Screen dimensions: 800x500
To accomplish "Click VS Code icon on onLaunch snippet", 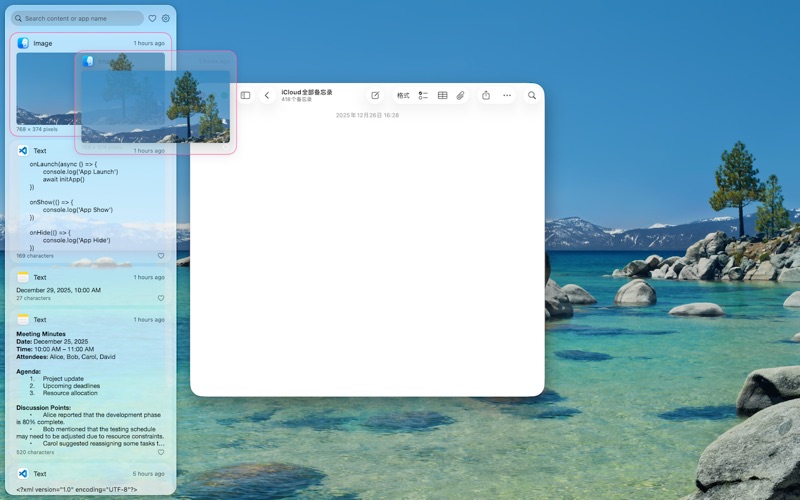I will pyautogui.click(x=23, y=151).
